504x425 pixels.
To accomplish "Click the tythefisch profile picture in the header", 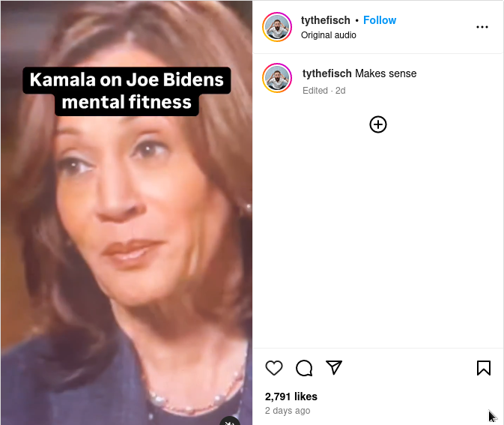I will click(x=277, y=27).
